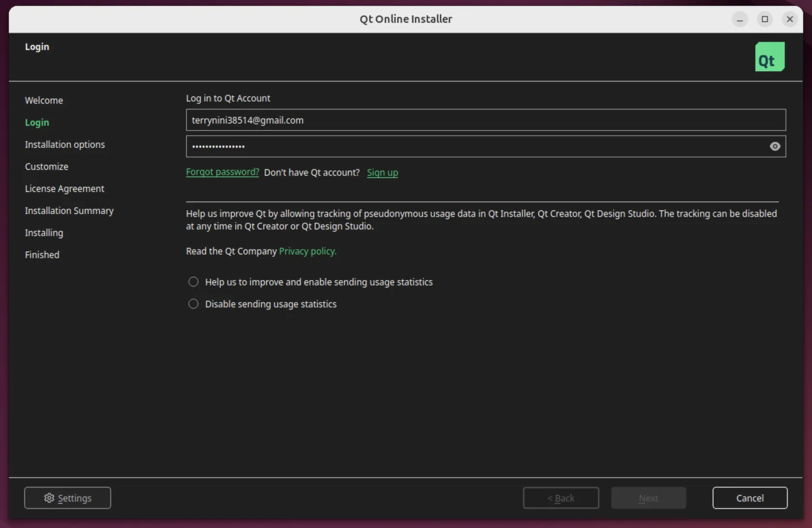Close the Qt Online Installer window
812x528 pixels.
[790, 19]
